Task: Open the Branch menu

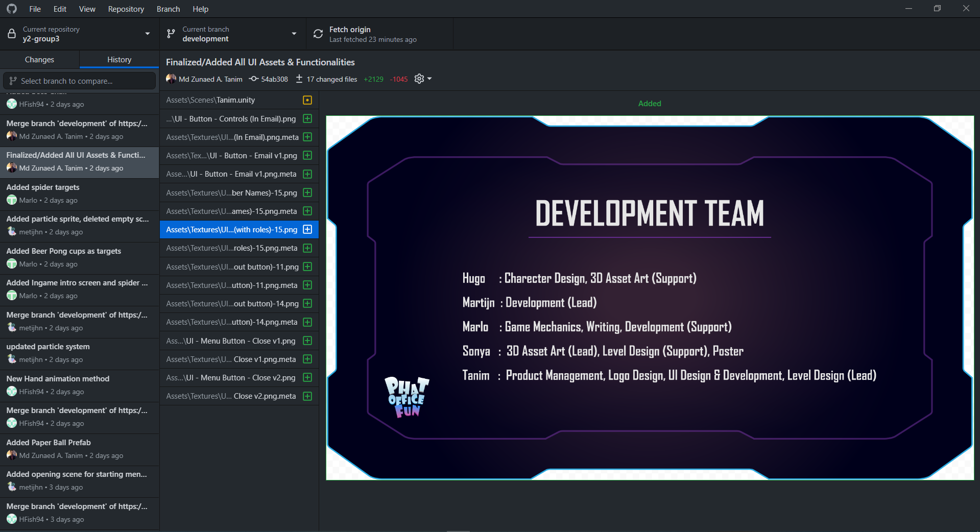Action: click(x=168, y=9)
